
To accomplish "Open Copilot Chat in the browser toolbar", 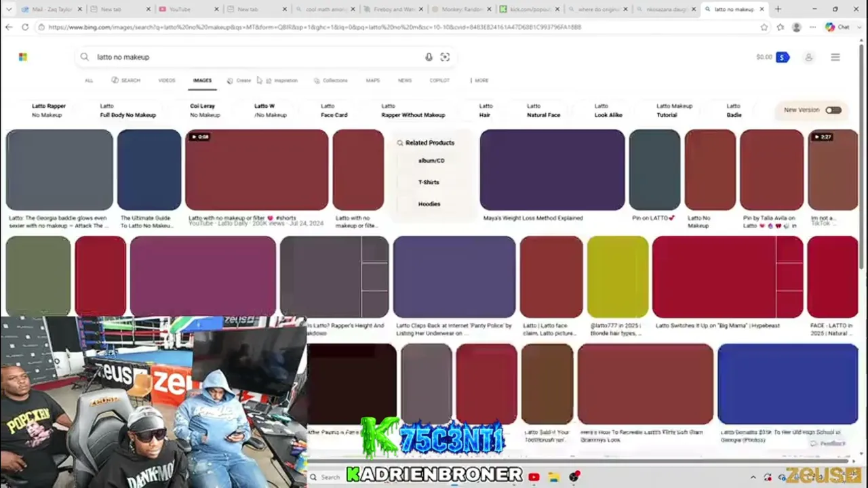I will 837,27.
